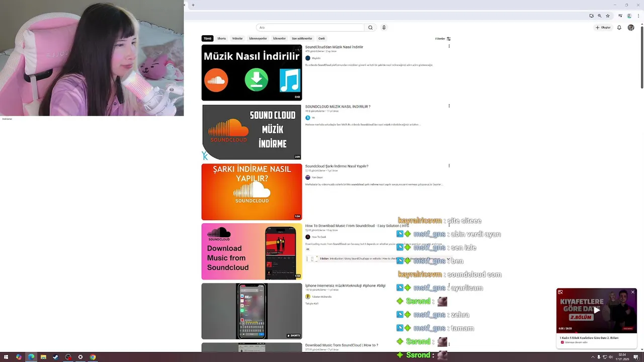The image size is (644, 362).
Task: Select the Canlı filter chip
Action: [x=321, y=39]
